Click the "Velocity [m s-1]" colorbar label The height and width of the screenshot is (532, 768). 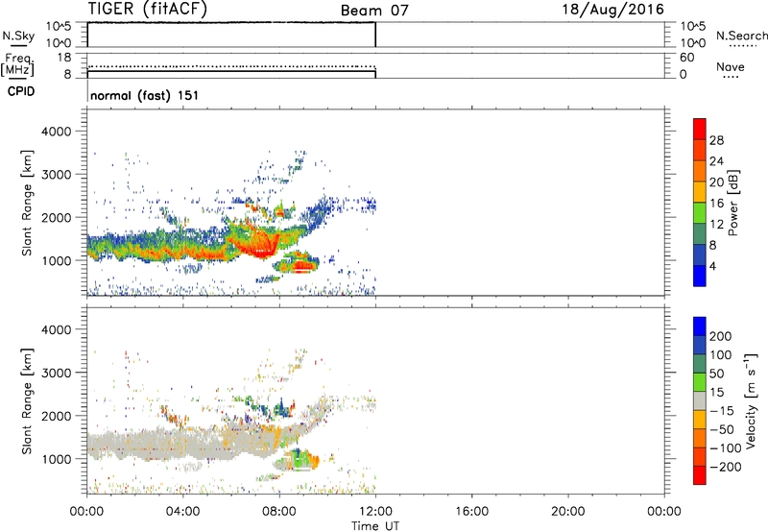(751, 400)
